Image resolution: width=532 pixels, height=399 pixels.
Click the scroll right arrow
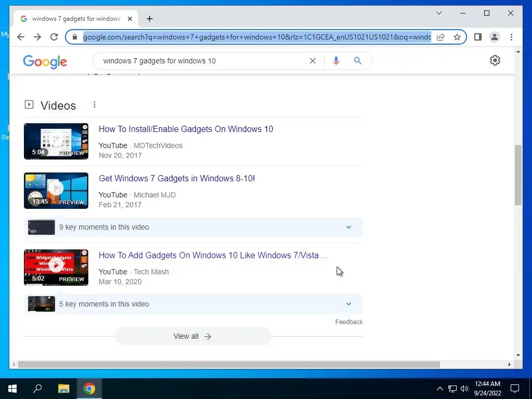(x=509, y=364)
